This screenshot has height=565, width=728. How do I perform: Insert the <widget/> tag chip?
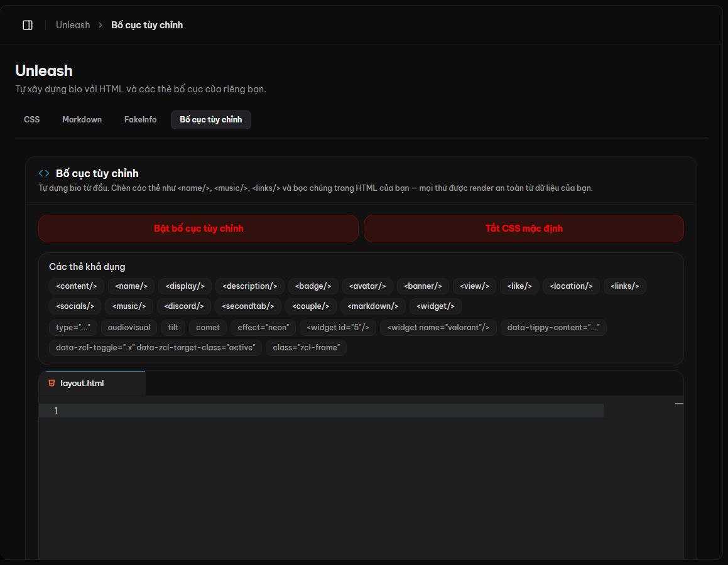[435, 306]
